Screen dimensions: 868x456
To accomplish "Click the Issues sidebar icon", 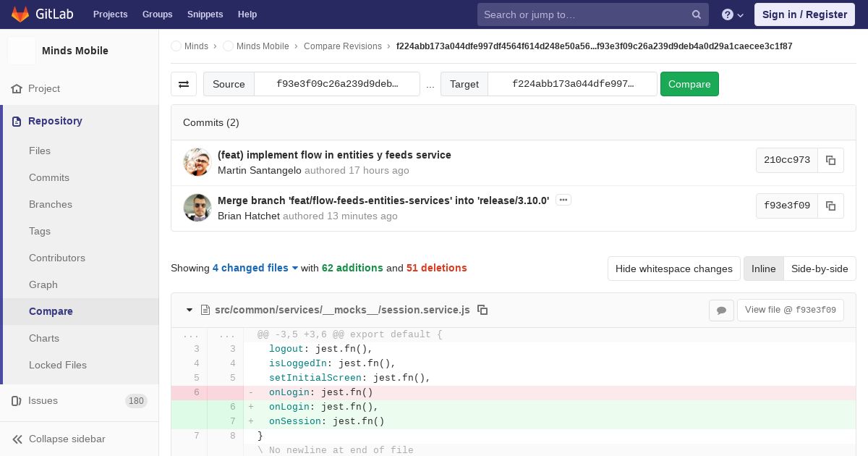I will 17,400.
